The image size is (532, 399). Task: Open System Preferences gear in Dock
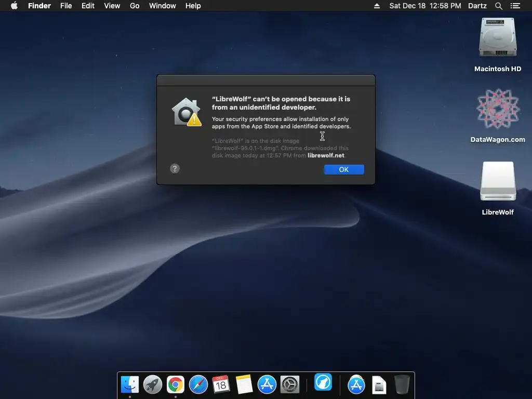(290, 385)
